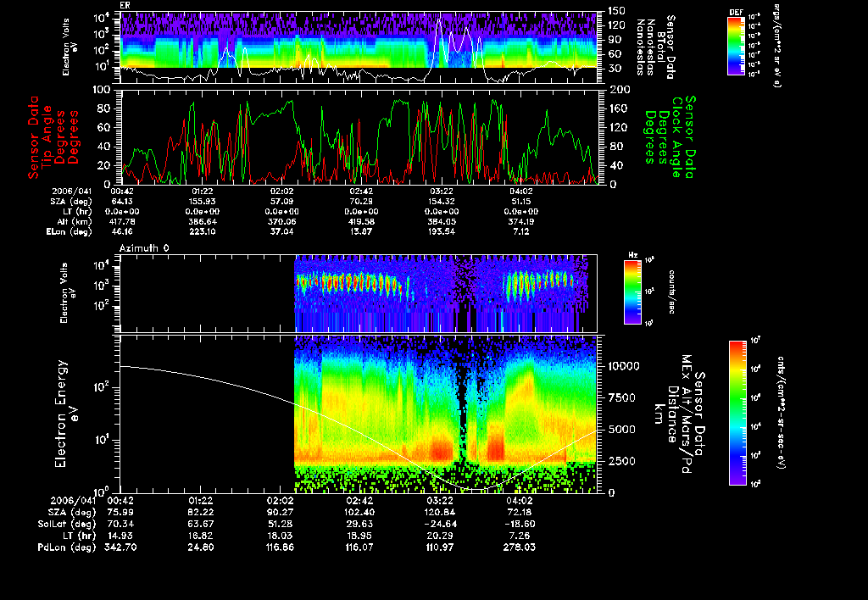Select the 'Azimuth 0' panel title
The width and height of the screenshot is (868, 600).
(x=144, y=248)
